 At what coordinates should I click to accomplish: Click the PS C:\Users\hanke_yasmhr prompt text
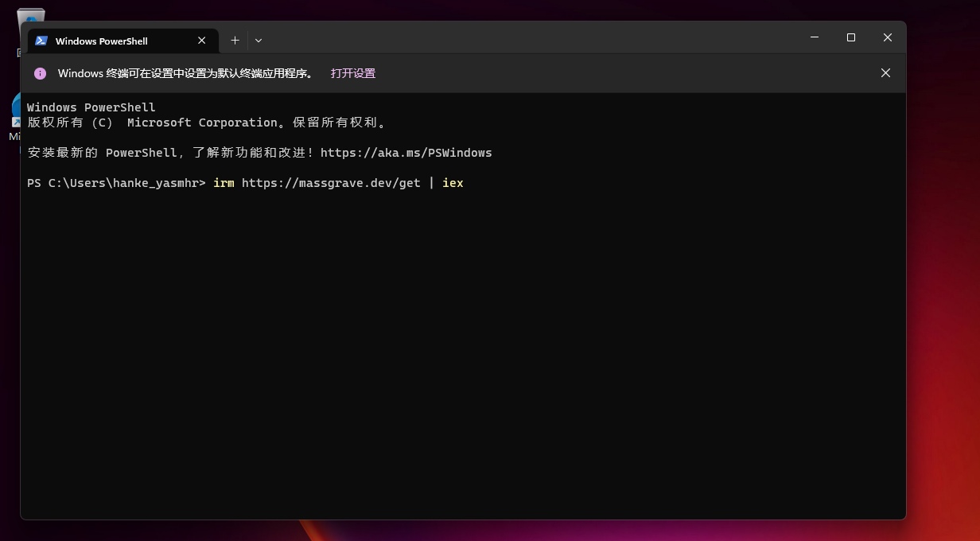(116, 183)
